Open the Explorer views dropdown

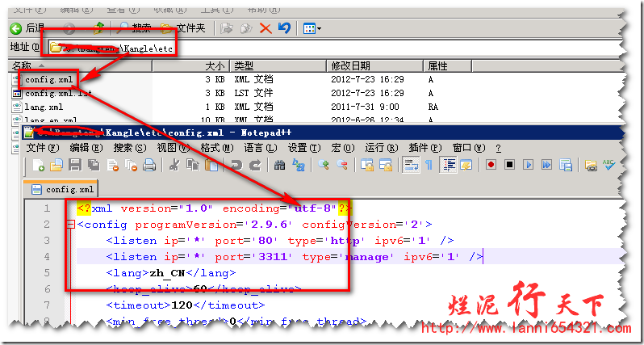point(312,28)
